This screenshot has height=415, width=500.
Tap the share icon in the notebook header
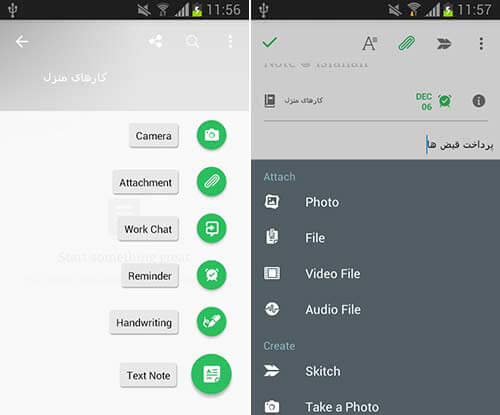pyautogui.click(x=156, y=41)
